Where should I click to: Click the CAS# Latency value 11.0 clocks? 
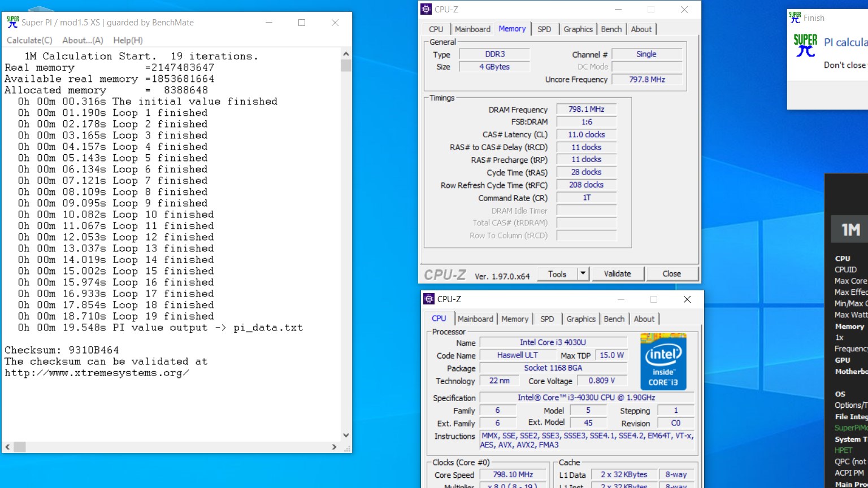click(586, 134)
